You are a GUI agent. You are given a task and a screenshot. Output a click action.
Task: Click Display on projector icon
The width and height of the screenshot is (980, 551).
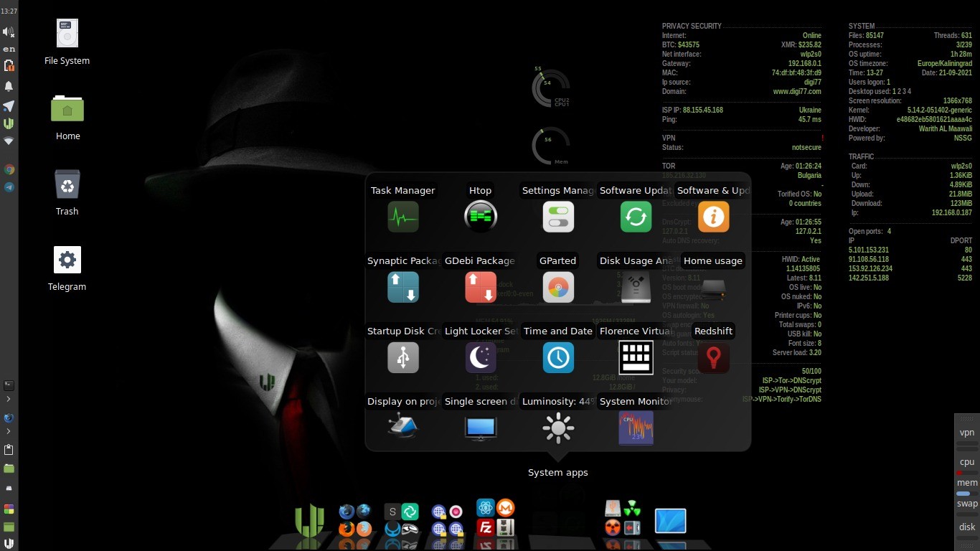403,428
